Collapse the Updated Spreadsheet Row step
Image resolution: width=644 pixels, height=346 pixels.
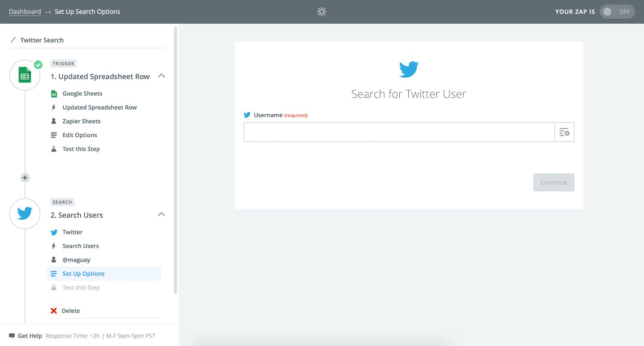[x=161, y=76]
